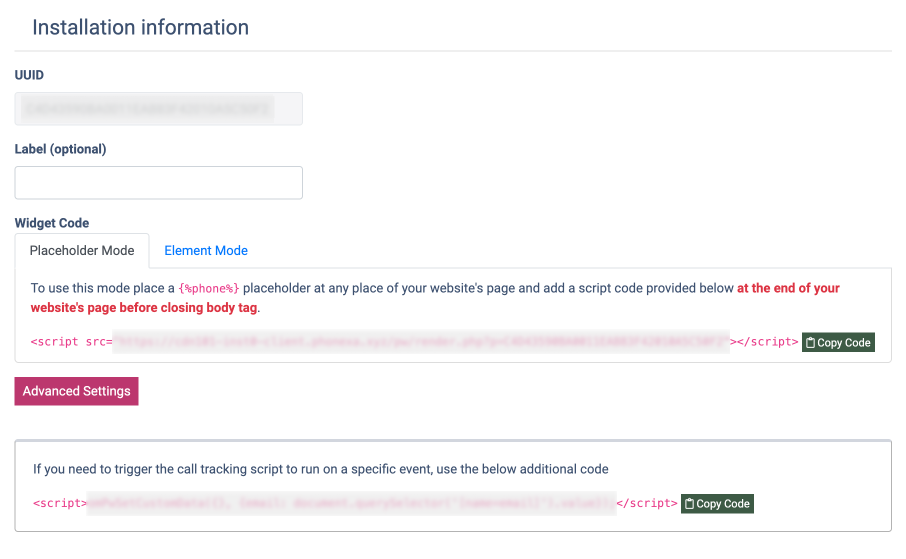The height and width of the screenshot is (559, 906).
Task: Click the Installation information heading
Action: 140,27
